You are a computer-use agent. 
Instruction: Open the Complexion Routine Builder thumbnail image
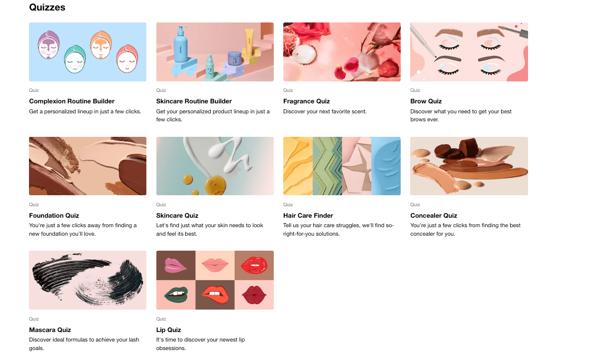[x=87, y=51]
